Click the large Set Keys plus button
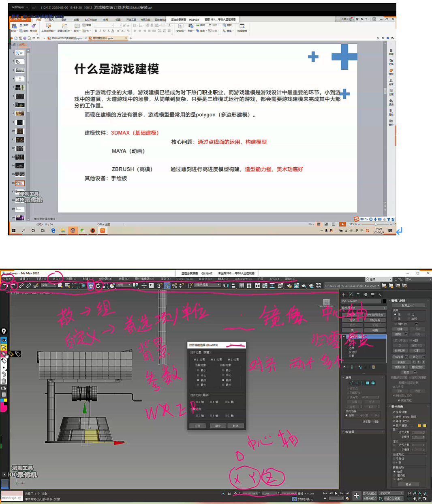432x504 pixels. click(357, 495)
